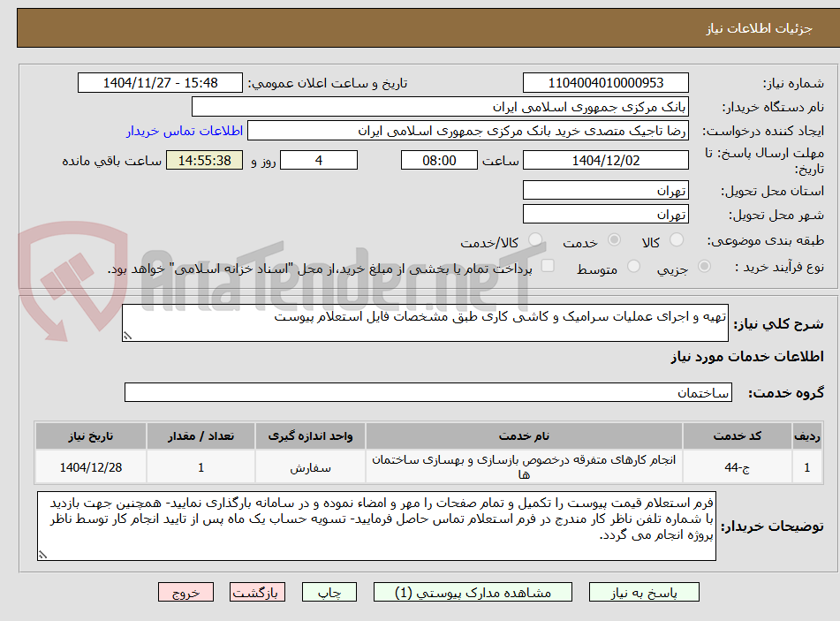The image size is (840, 621).
Task: Select the کالا/خدمت radio button
Action: coord(535,240)
